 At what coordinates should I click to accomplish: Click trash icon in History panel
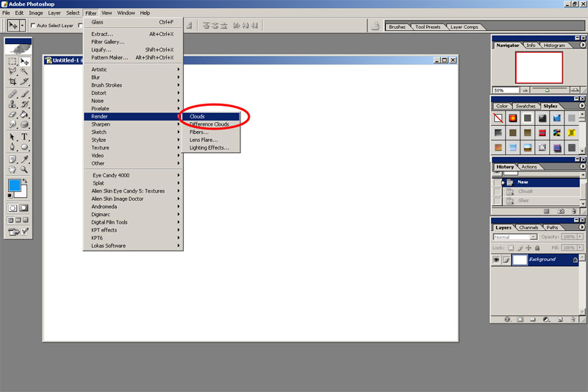(574, 211)
